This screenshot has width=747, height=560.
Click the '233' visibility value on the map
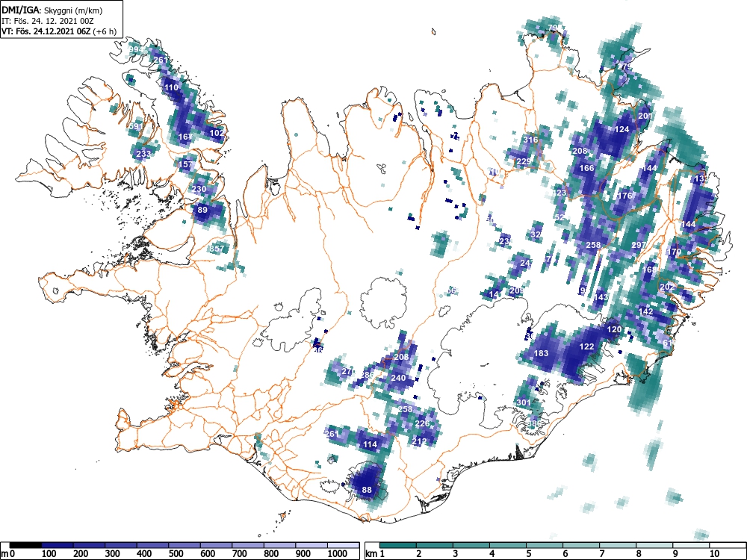(x=143, y=154)
